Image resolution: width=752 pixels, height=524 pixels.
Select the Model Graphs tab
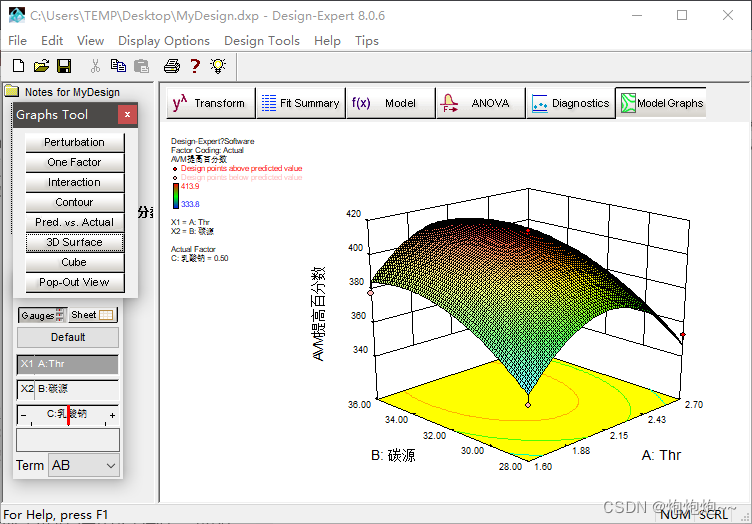[661, 103]
